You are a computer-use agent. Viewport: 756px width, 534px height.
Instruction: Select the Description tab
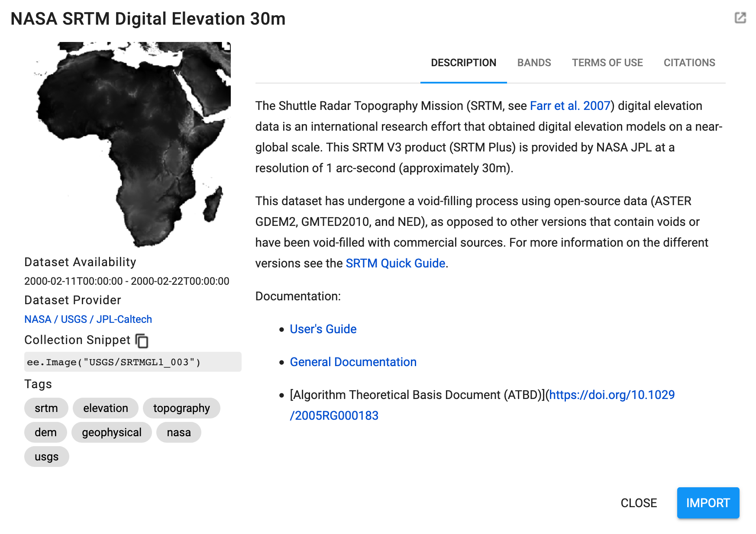(463, 63)
